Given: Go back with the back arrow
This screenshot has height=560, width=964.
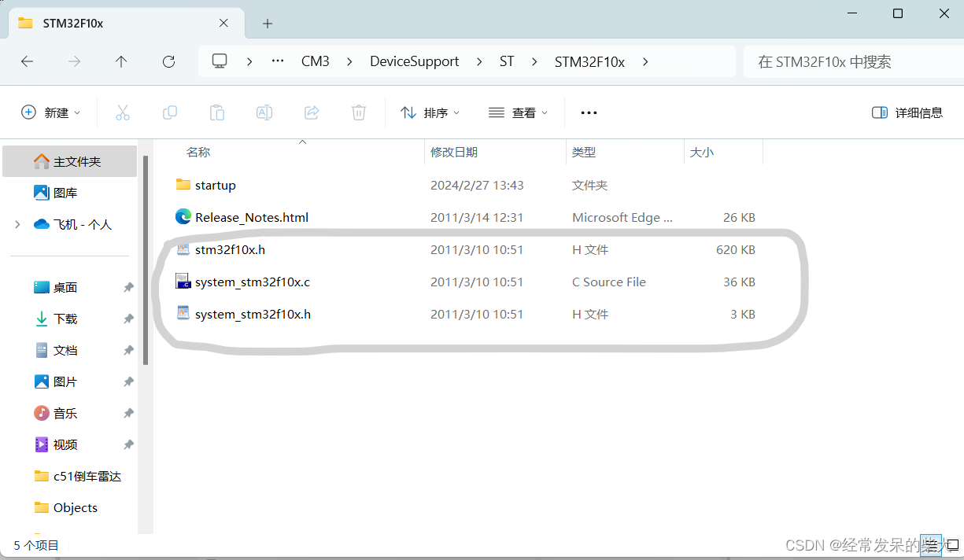Looking at the screenshot, I should pyautogui.click(x=27, y=61).
